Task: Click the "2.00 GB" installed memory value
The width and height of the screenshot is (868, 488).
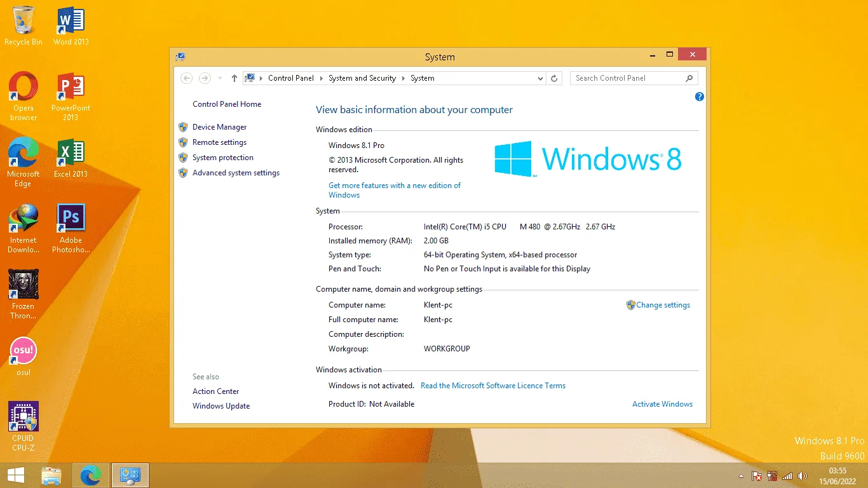Action: [436, 241]
